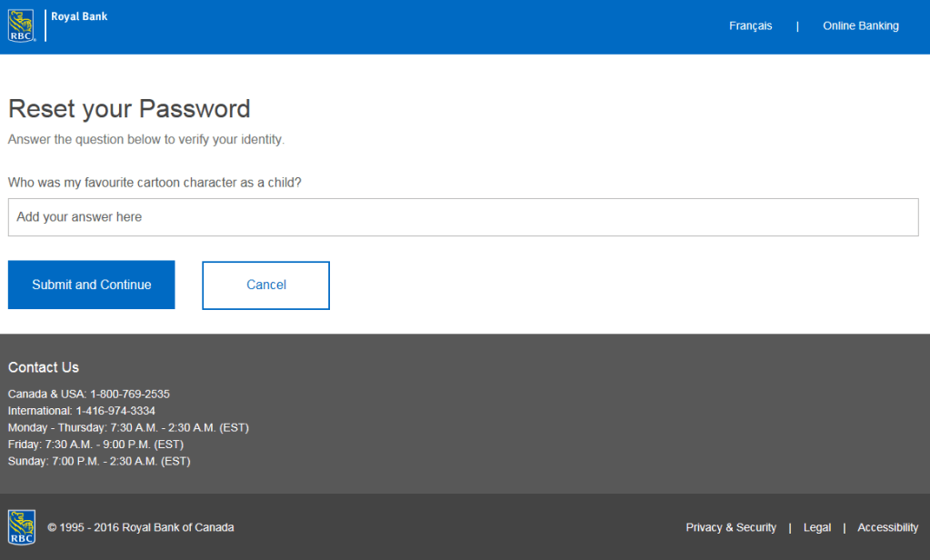Click the favourite cartoon character question label
930x560 pixels.
pos(155,183)
